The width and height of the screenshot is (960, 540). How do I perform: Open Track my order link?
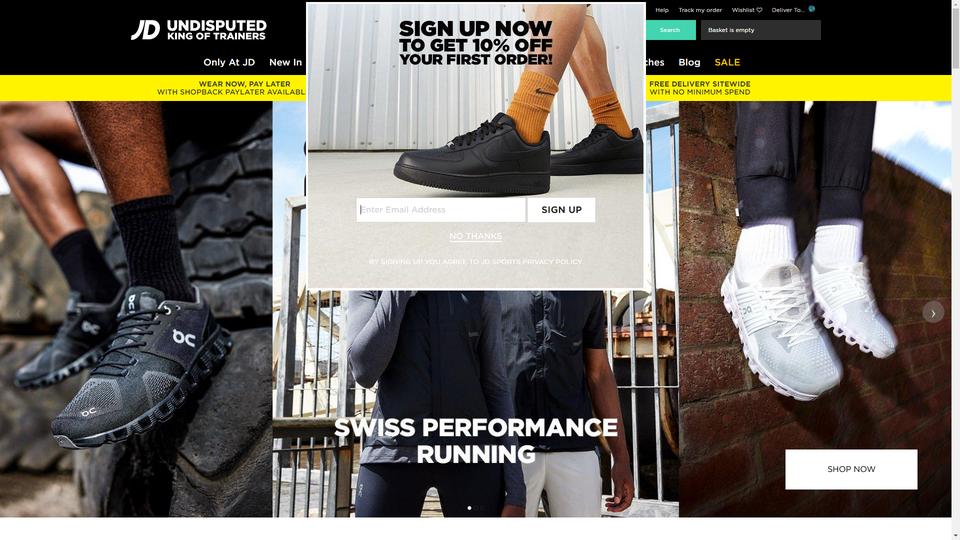pos(700,10)
